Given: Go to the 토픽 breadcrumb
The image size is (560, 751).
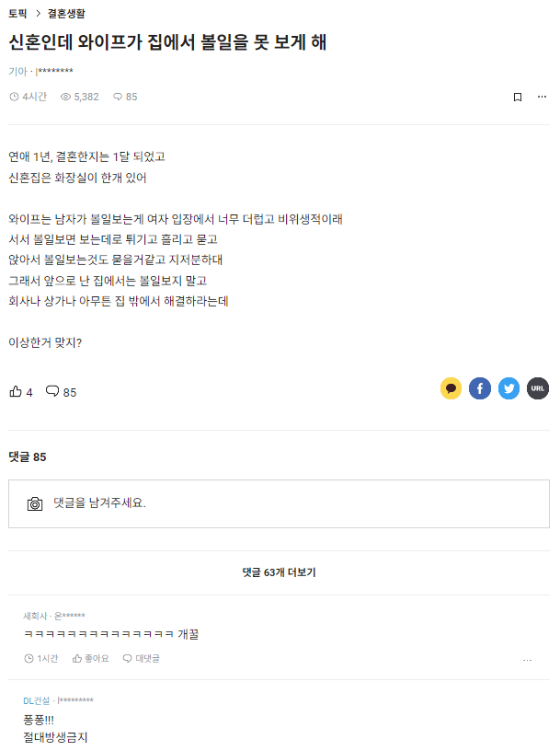Looking at the screenshot, I should coord(17,14).
